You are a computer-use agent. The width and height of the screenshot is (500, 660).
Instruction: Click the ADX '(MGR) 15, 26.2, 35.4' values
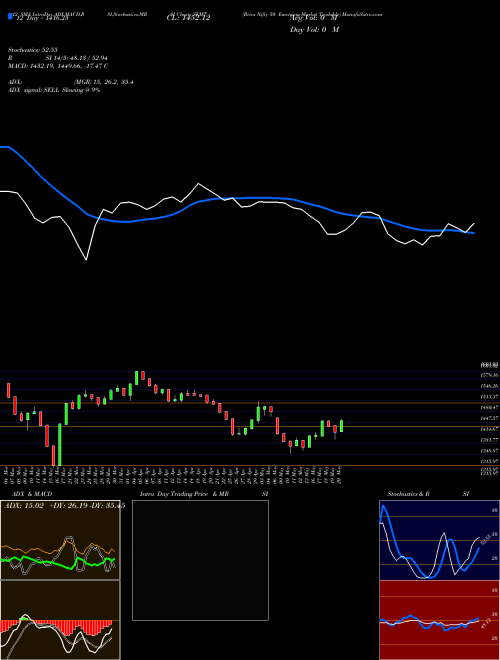coord(104,82)
